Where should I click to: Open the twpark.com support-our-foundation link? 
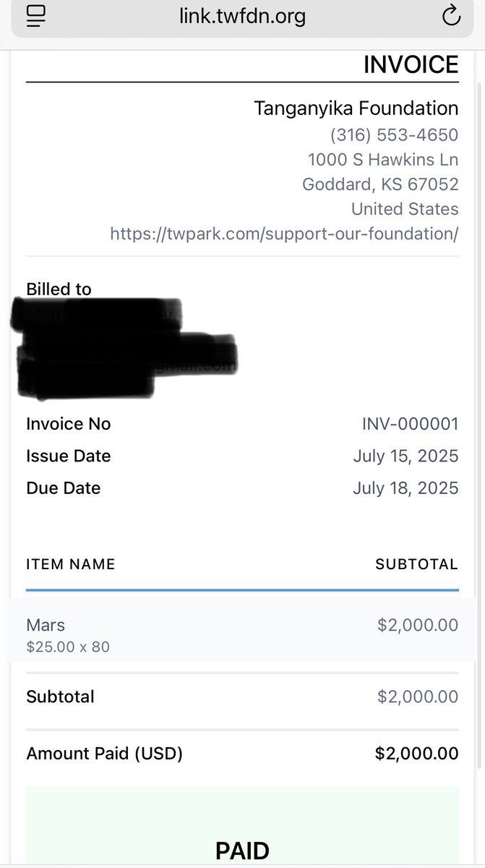coord(284,234)
